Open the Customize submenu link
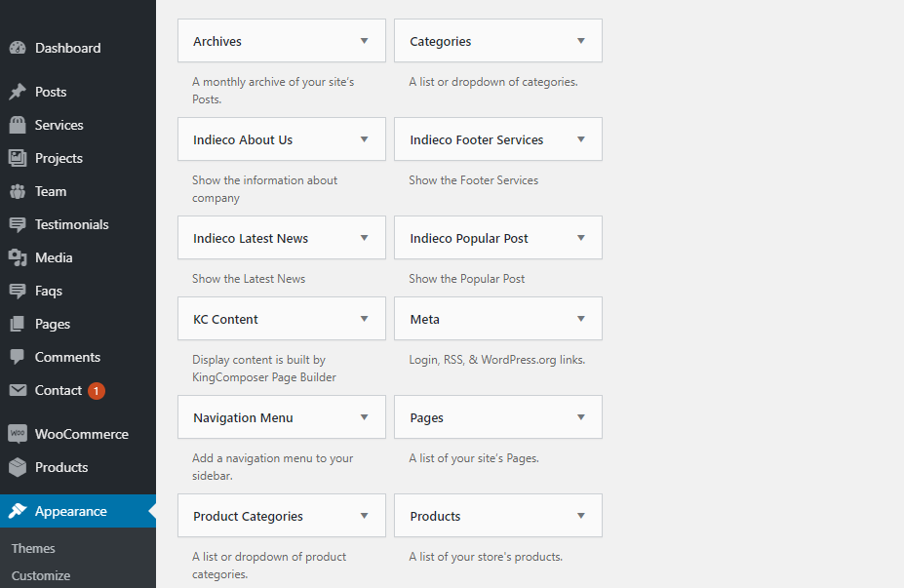This screenshot has height=588, width=904. point(41,575)
